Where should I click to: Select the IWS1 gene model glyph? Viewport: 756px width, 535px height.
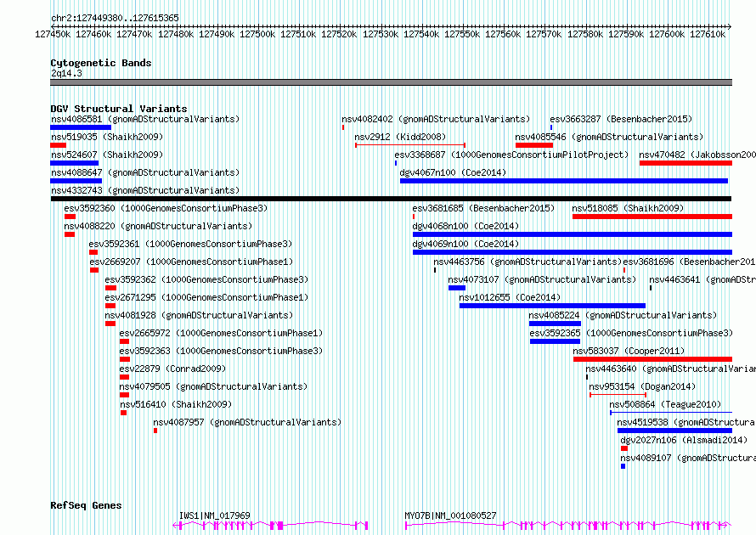[270, 525]
